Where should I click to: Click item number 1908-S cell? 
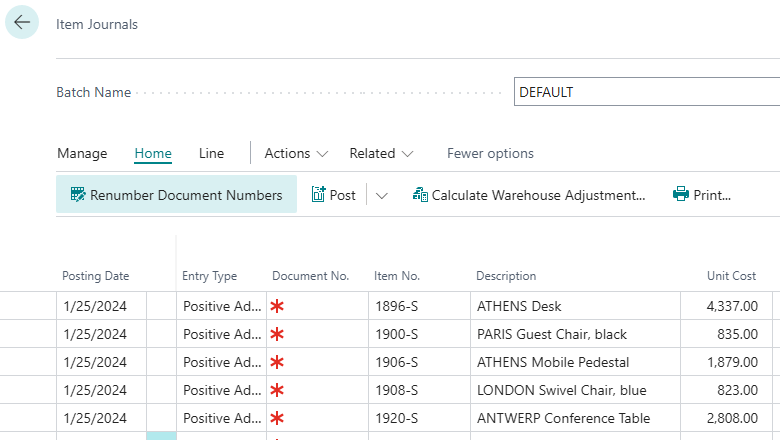tap(396, 390)
